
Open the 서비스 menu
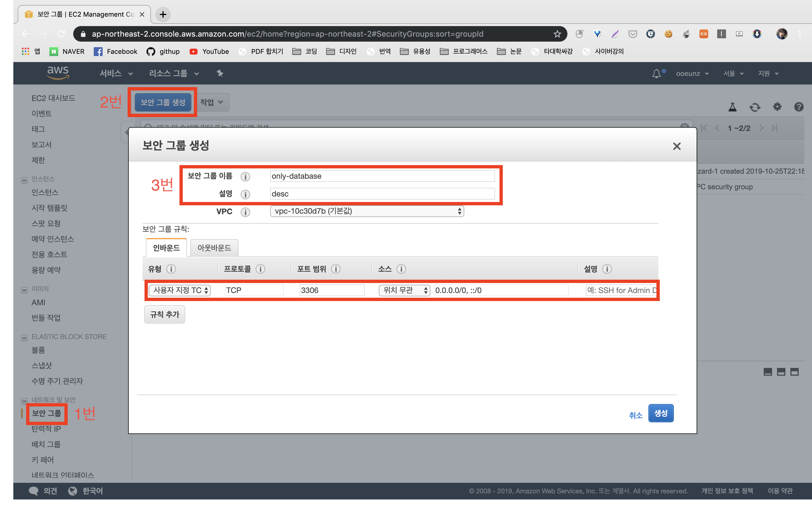[116, 74]
